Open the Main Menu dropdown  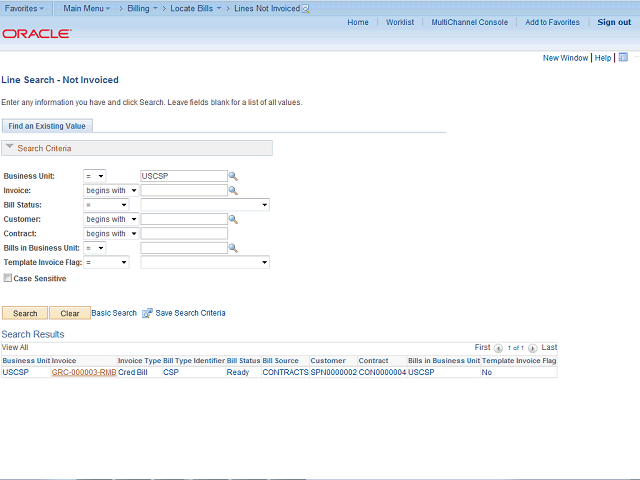pyautogui.click(x=87, y=9)
